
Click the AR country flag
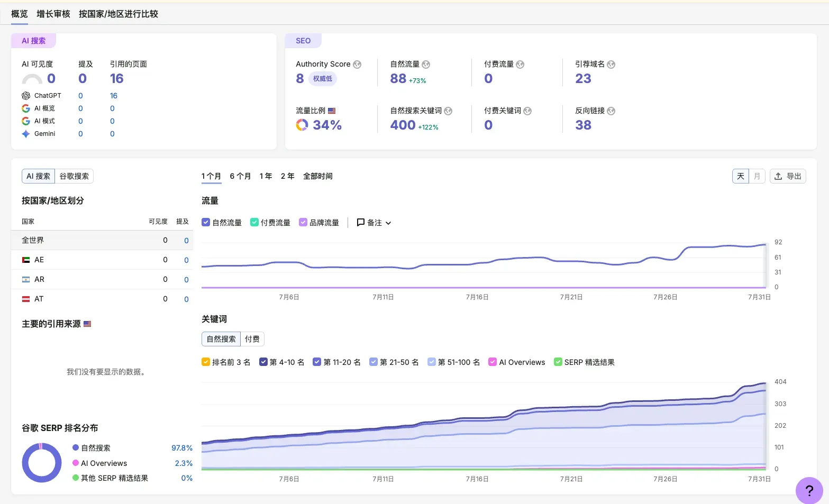tap(26, 280)
